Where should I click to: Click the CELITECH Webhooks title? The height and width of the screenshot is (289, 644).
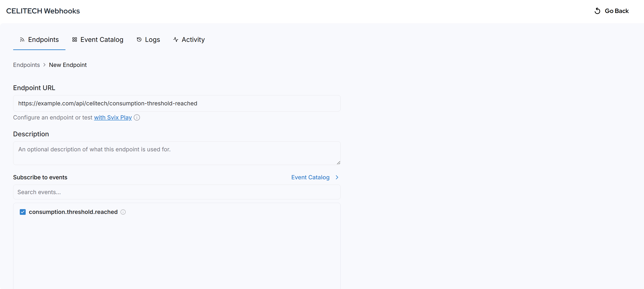[43, 11]
